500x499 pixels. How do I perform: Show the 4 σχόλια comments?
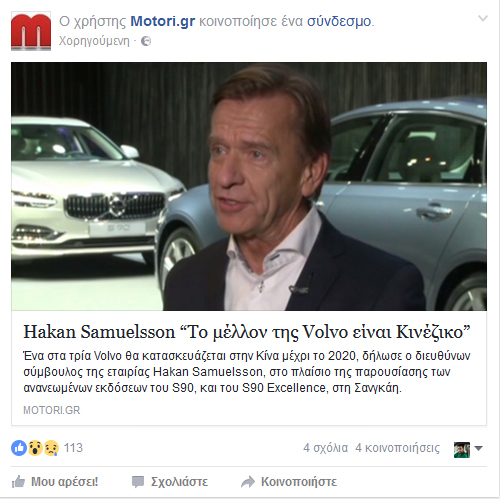click(325, 448)
